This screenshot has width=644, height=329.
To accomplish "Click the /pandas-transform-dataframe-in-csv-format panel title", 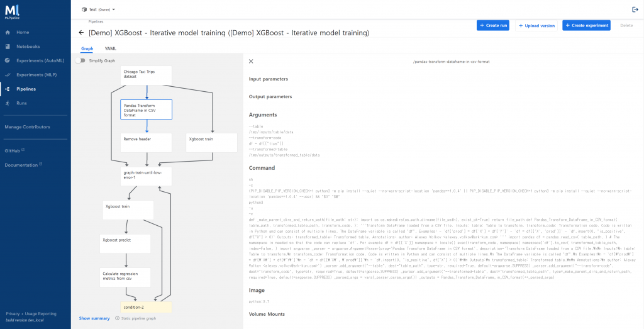I will point(452,62).
